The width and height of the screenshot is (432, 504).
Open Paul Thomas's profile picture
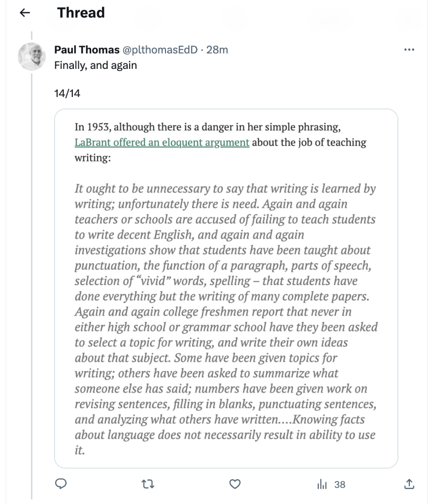click(x=32, y=57)
